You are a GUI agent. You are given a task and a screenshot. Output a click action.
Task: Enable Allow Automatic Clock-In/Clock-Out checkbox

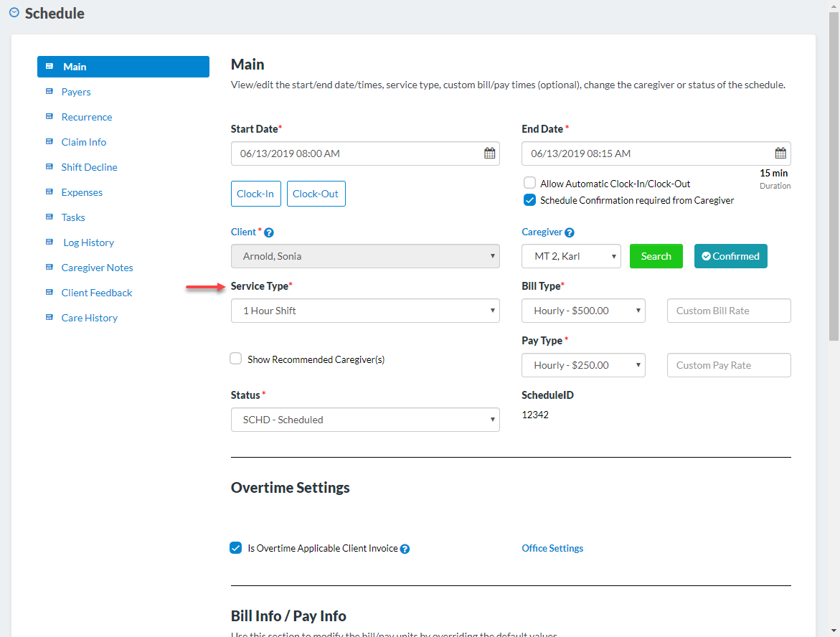coord(529,183)
